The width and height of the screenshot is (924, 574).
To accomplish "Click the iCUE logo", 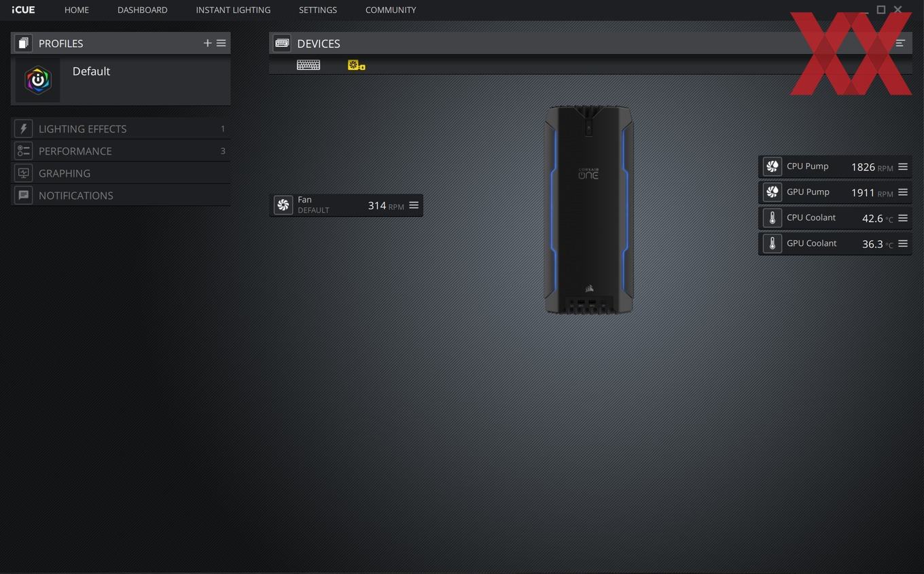I will [x=23, y=10].
